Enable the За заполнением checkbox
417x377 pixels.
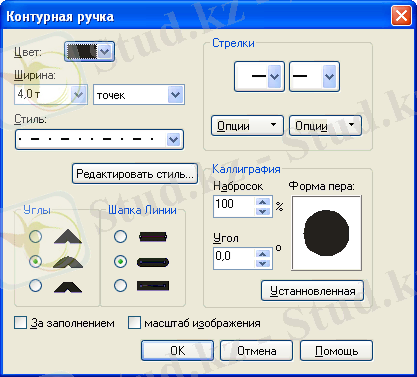21,323
